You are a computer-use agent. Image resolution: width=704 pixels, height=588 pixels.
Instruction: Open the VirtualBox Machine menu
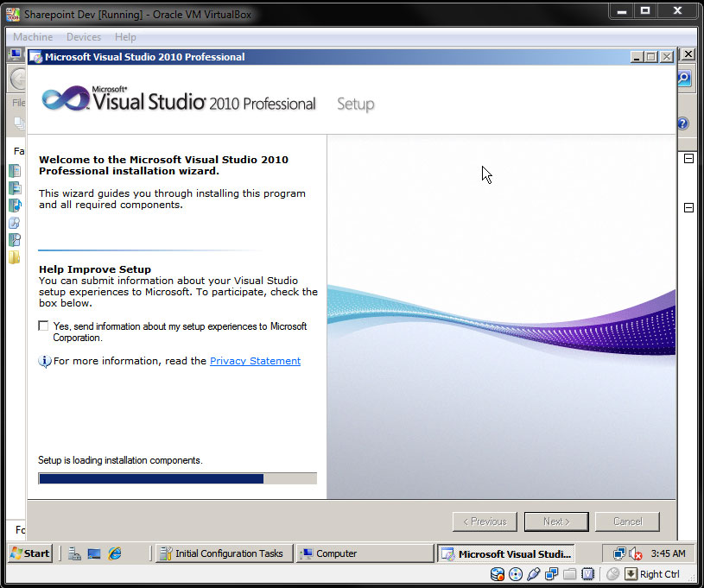pos(33,37)
